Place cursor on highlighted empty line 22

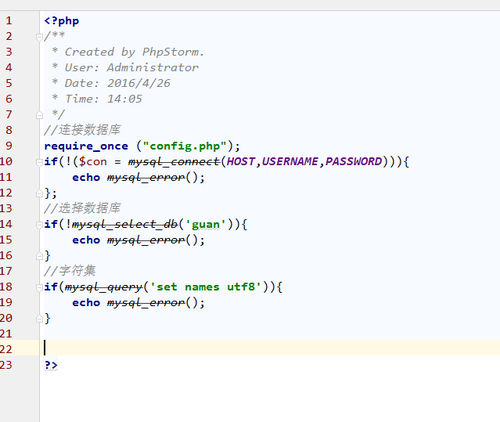click(x=270, y=348)
